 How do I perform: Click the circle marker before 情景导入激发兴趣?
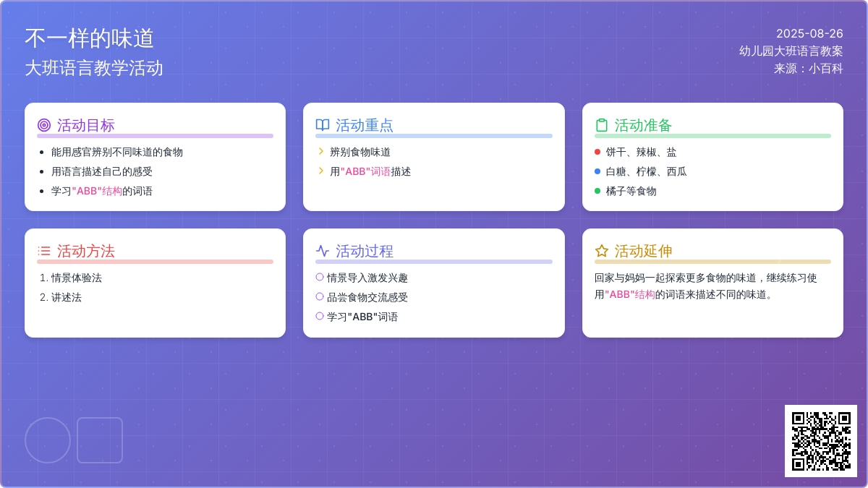tap(320, 277)
